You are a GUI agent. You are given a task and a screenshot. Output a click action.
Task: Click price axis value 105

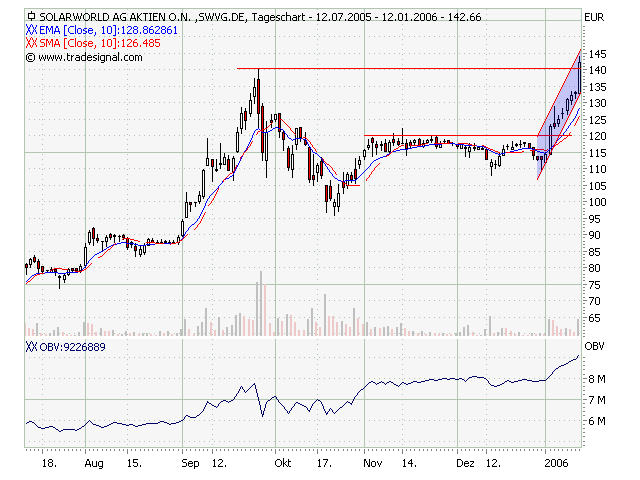coord(597,186)
